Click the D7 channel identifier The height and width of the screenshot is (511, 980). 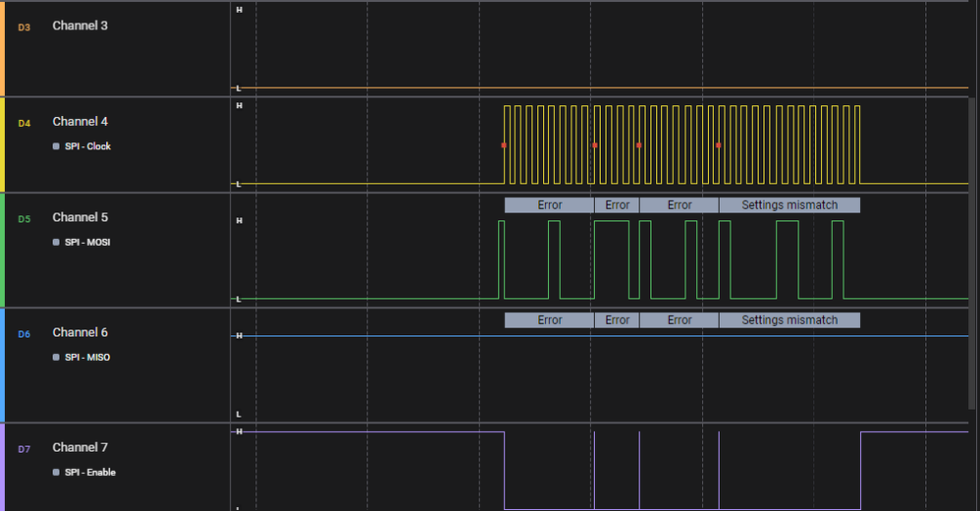click(24, 449)
